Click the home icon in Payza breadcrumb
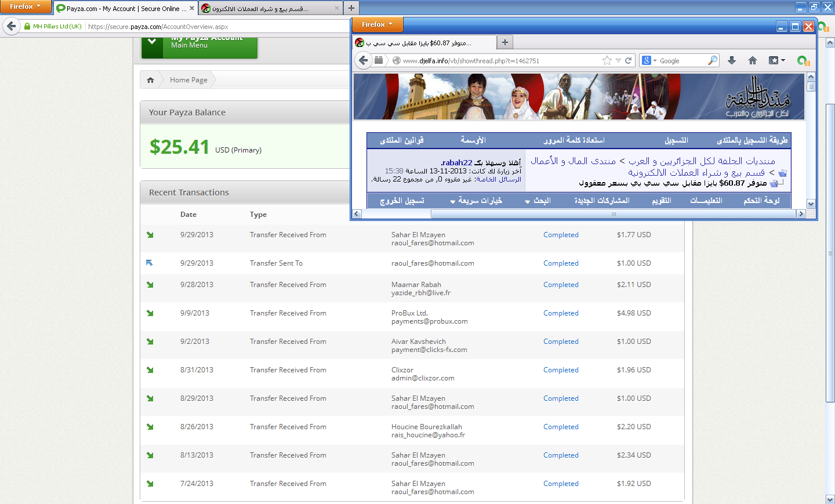Viewport: 835px width, 504px height. (150, 80)
